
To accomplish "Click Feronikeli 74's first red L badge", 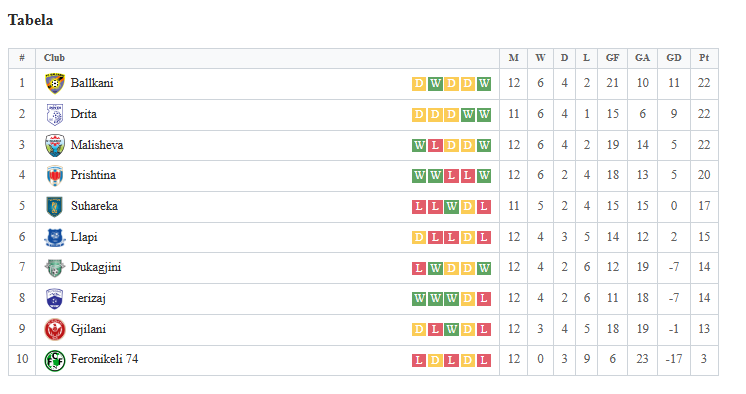I will [x=419, y=360].
